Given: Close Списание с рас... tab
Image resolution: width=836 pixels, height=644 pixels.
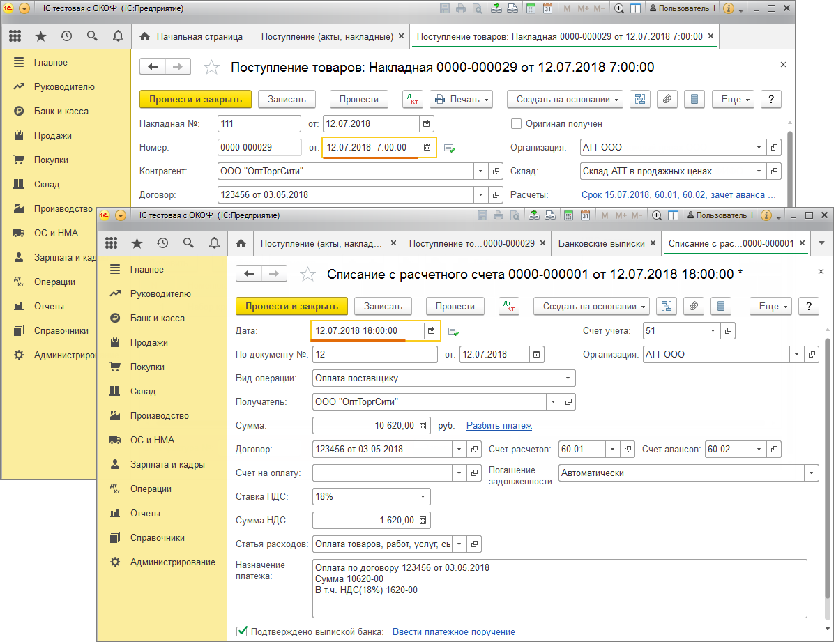Looking at the screenshot, I should (802, 243).
